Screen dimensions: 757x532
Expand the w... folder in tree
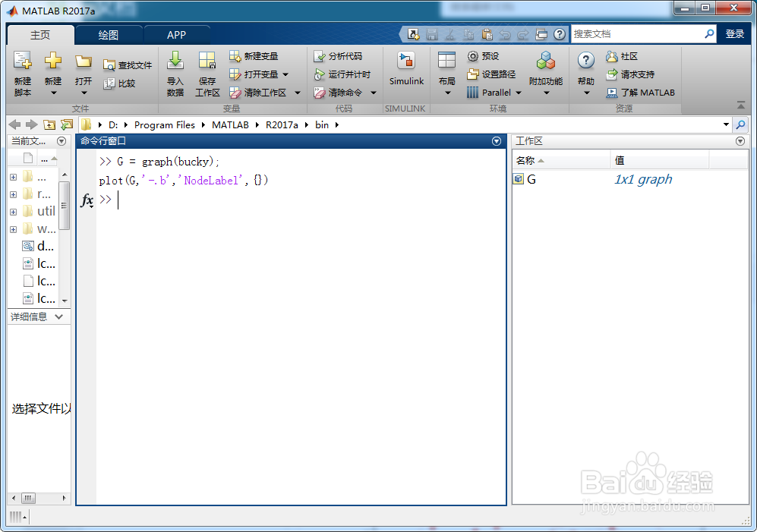[x=14, y=229]
